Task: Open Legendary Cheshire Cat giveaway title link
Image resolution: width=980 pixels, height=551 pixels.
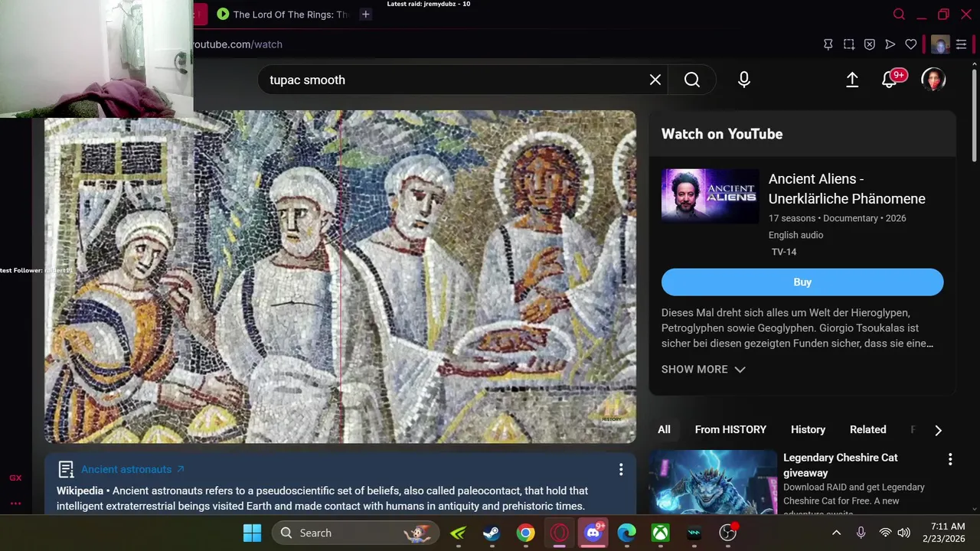Action: (x=840, y=465)
